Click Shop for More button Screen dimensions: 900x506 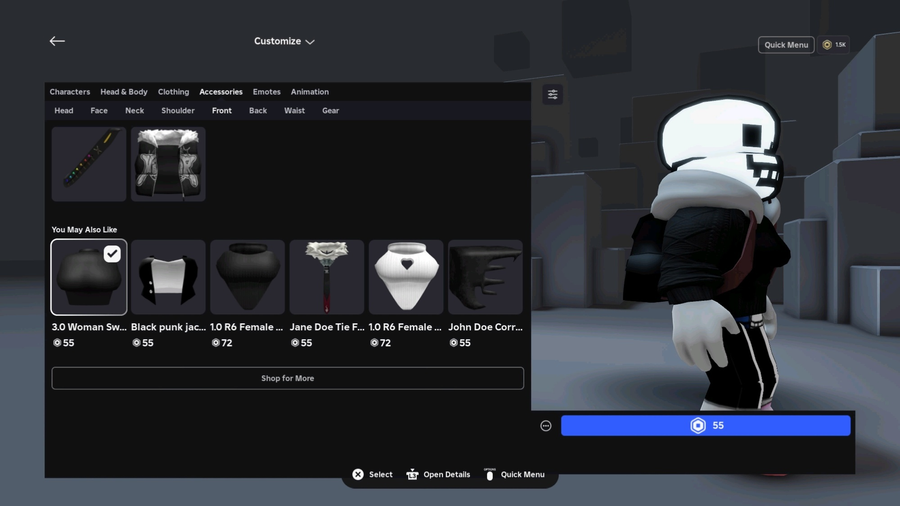tap(288, 379)
